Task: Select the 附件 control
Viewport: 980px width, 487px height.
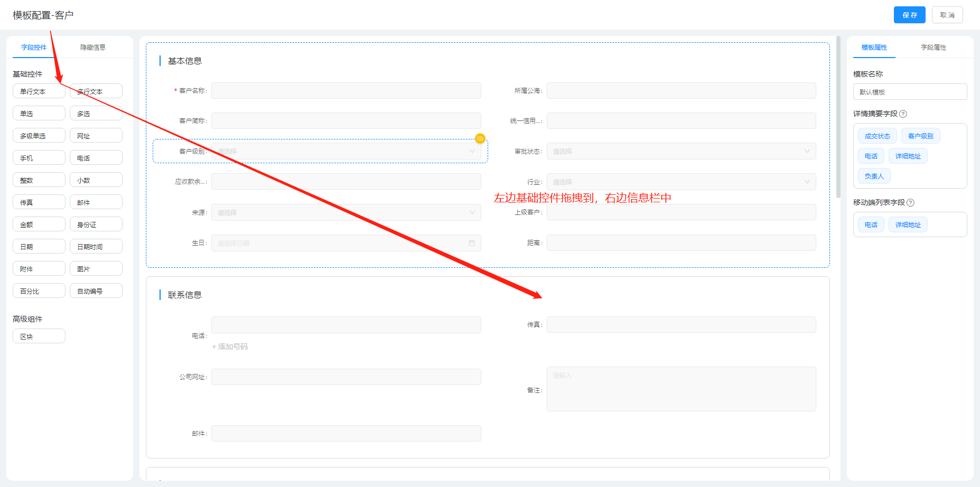Action: click(39, 268)
